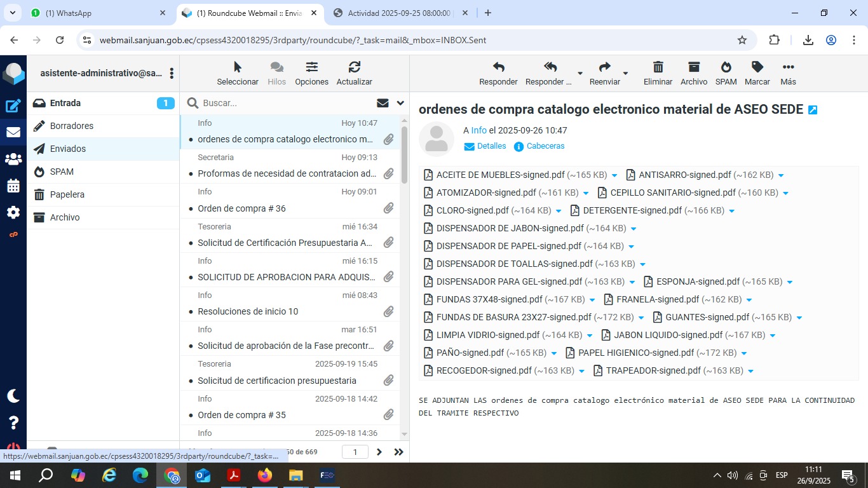Open contacts from the left sidebar
868x488 pixels.
pyautogui.click(x=13, y=159)
